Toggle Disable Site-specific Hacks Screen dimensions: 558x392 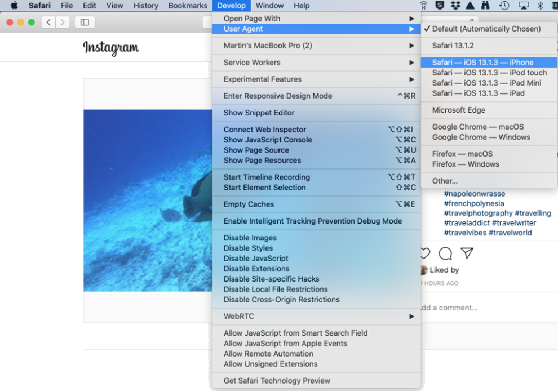tap(316, 279)
